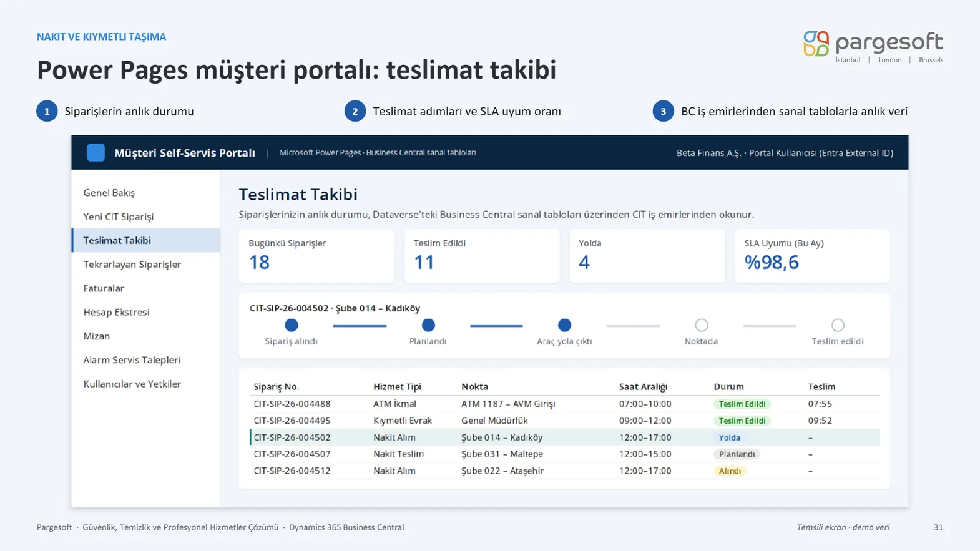This screenshot has height=551, width=980.
Task: Select the Teslimat Takibi sidebar item
Action: (146, 240)
